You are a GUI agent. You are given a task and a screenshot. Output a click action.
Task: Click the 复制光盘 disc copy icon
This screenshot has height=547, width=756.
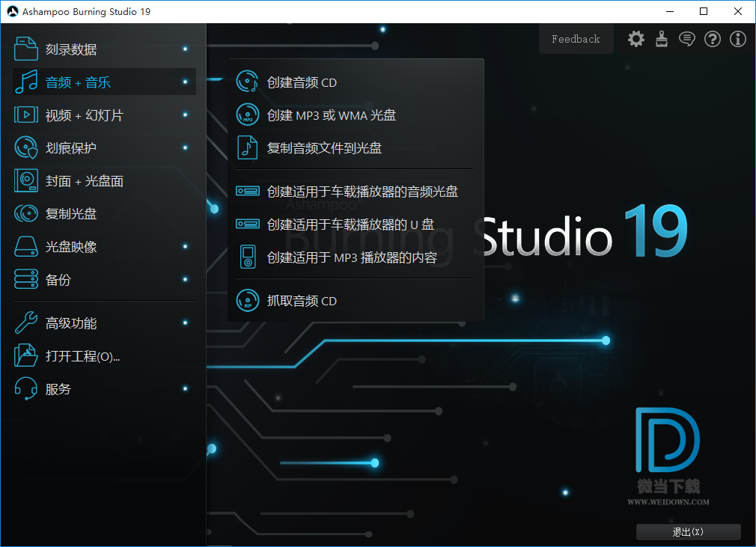25,213
